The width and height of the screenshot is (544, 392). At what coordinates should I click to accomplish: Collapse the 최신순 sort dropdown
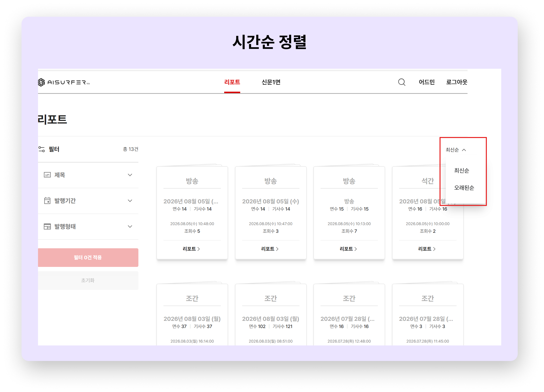(456, 150)
